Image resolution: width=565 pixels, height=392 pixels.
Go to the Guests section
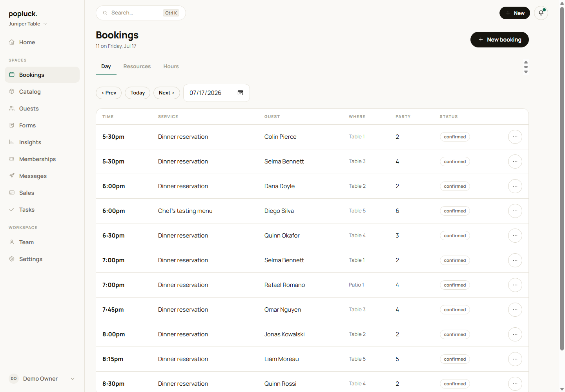pos(42,109)
